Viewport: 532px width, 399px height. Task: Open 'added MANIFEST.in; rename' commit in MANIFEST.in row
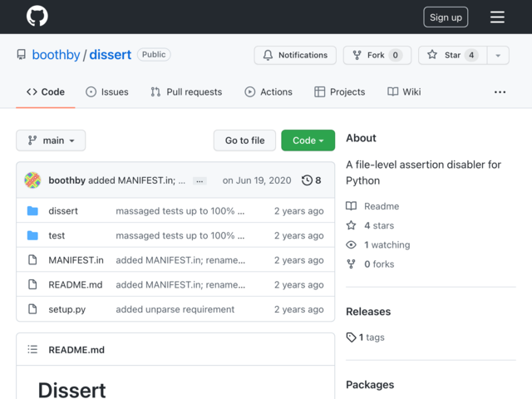point(180,260)
